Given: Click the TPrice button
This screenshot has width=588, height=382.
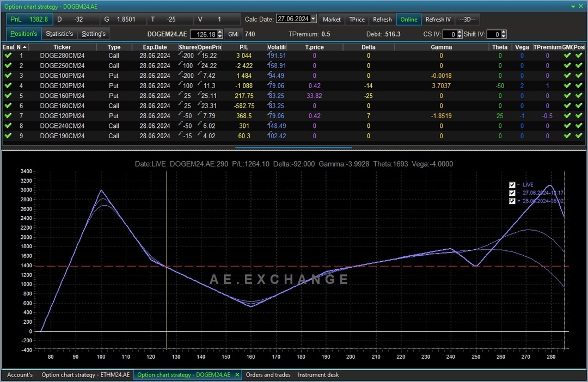Looking at the screenshot, I should [357, 20].
